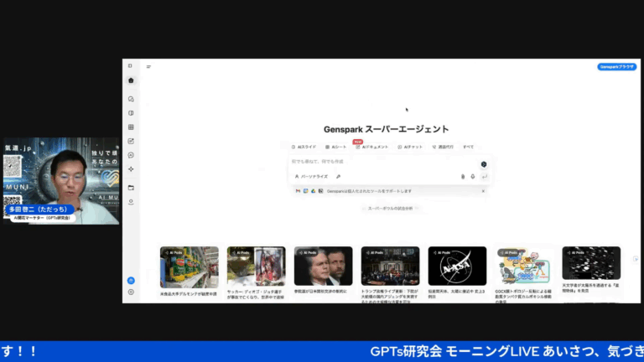Open the sparkle agents icon in sidebar
644x362 pixels.
tap(131, 169)
